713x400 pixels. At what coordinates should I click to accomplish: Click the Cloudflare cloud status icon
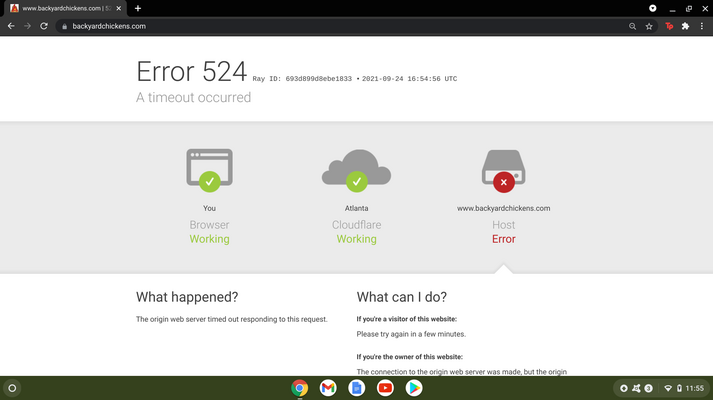(x=356, y=170)
